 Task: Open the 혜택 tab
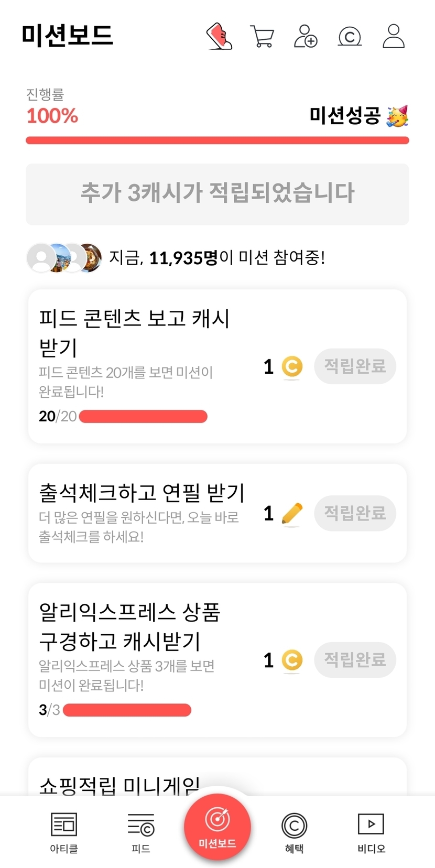point(294,832)
